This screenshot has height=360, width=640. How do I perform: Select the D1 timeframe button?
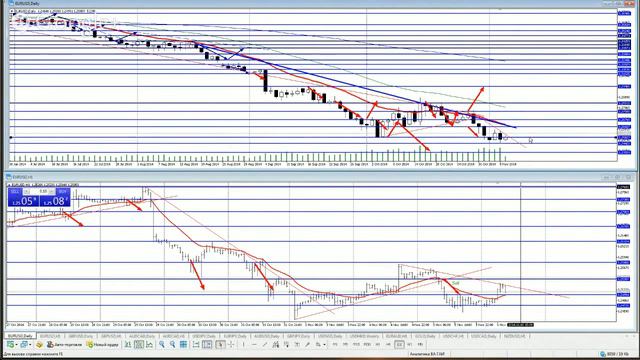[x=399, y=344]
